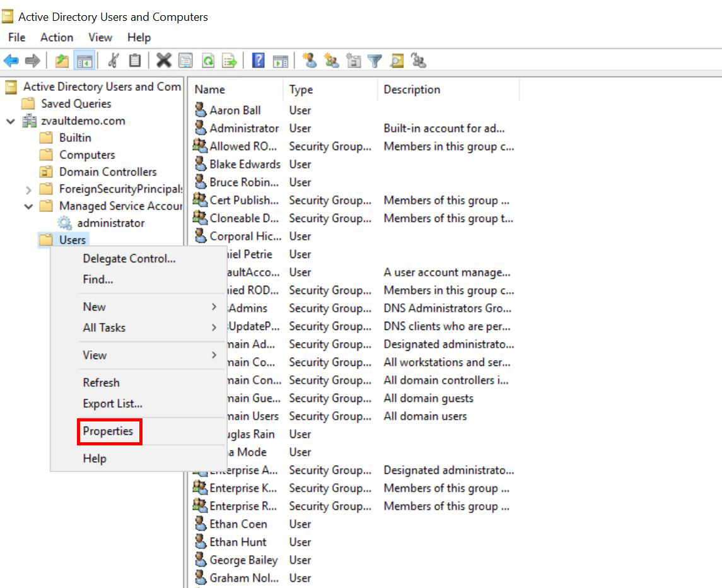The width and height of the screenshot is (722, 588).
Task: Click the Find objects toolbar icon
Action: coord(397,61)
